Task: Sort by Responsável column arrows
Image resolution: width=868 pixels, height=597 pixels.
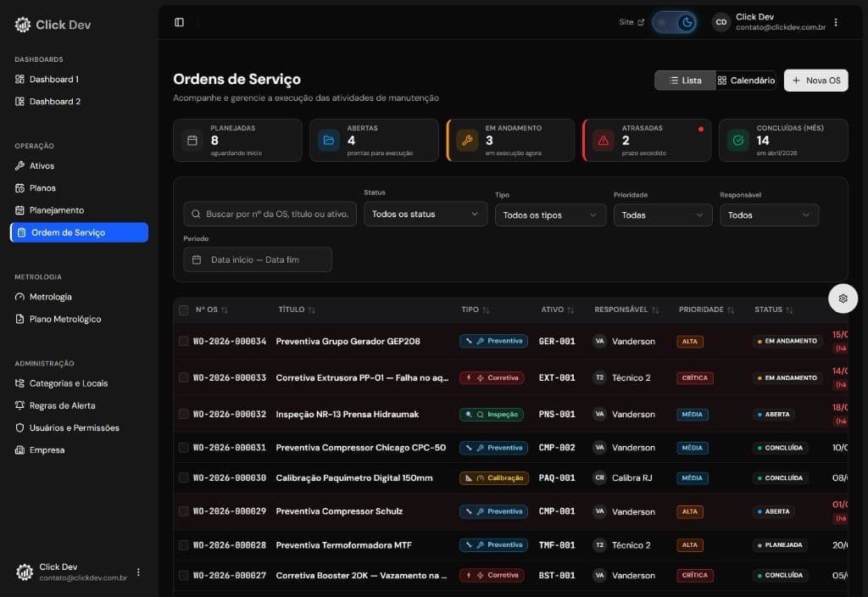Action: click(x=655, y=310)
